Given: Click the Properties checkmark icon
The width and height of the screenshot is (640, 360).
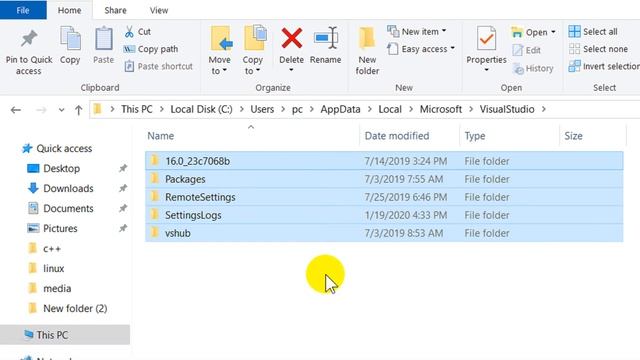Looking at the screenshot, I should [486, 38].
